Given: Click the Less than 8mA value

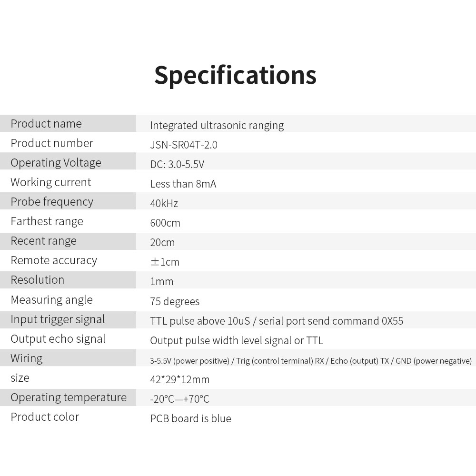Looking at the screenshot, I should (x=183, y=184).
